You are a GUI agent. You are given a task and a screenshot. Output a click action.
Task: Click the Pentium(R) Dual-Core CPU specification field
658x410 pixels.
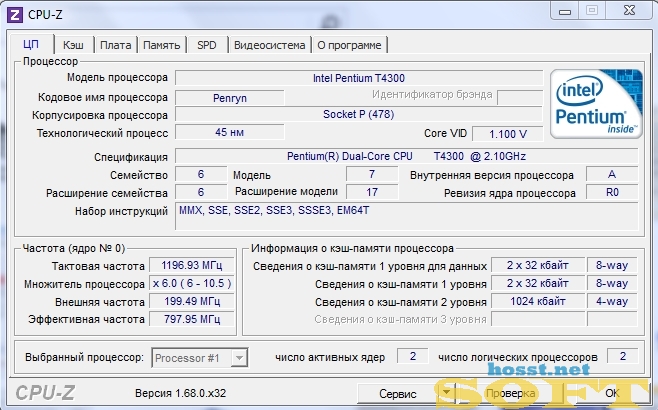tap(406, 156)
